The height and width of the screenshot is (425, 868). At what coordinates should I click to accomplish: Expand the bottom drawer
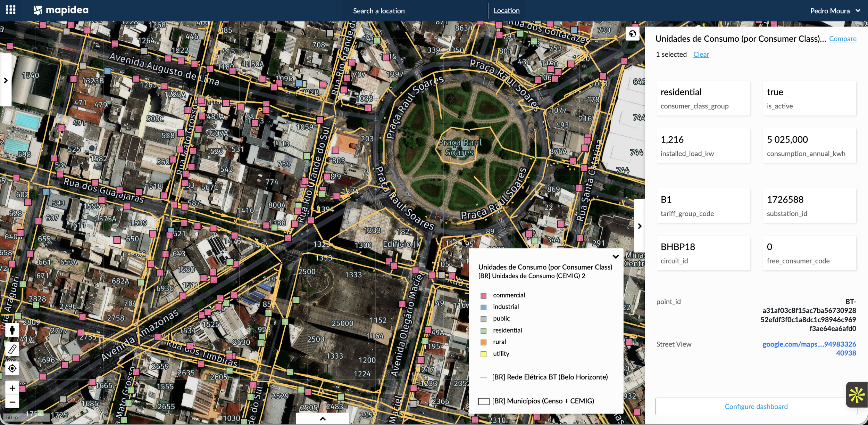pos(323,419)
